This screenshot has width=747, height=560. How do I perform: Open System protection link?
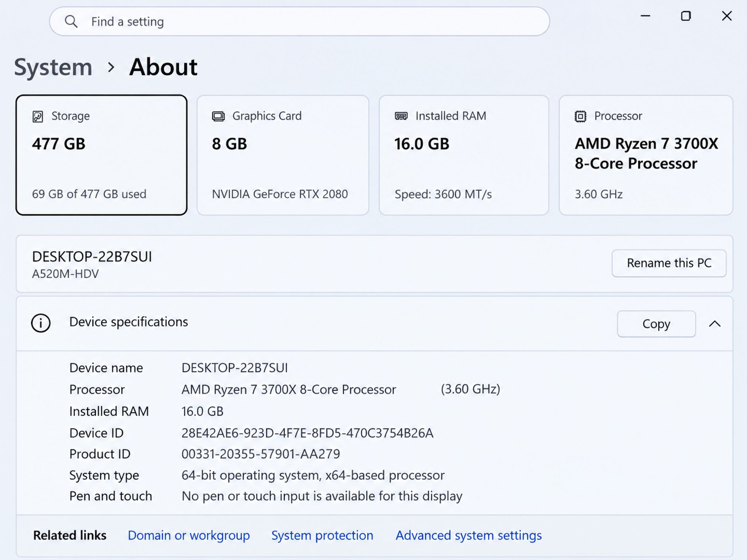point(322,535)
